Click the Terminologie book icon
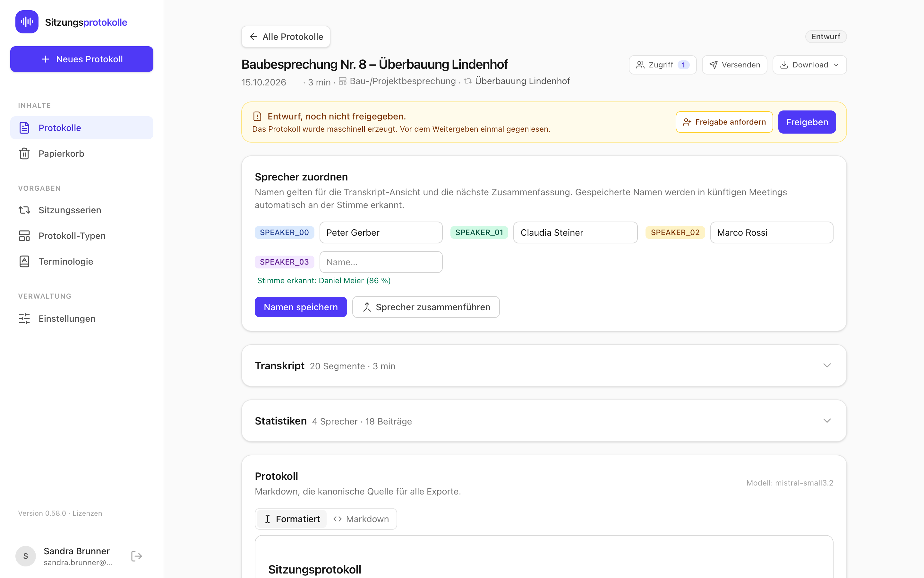Viewport: 924px width, 578px height. click(x=24, y=261)
